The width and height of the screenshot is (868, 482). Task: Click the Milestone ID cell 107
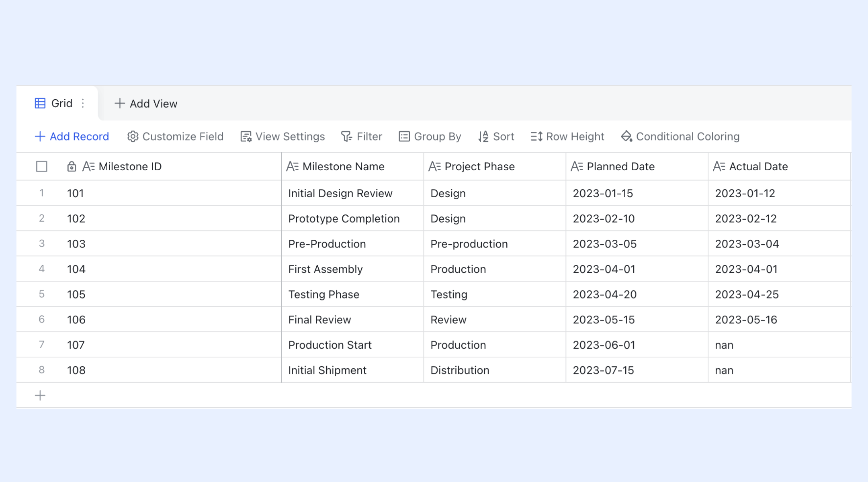pos(170,345)
